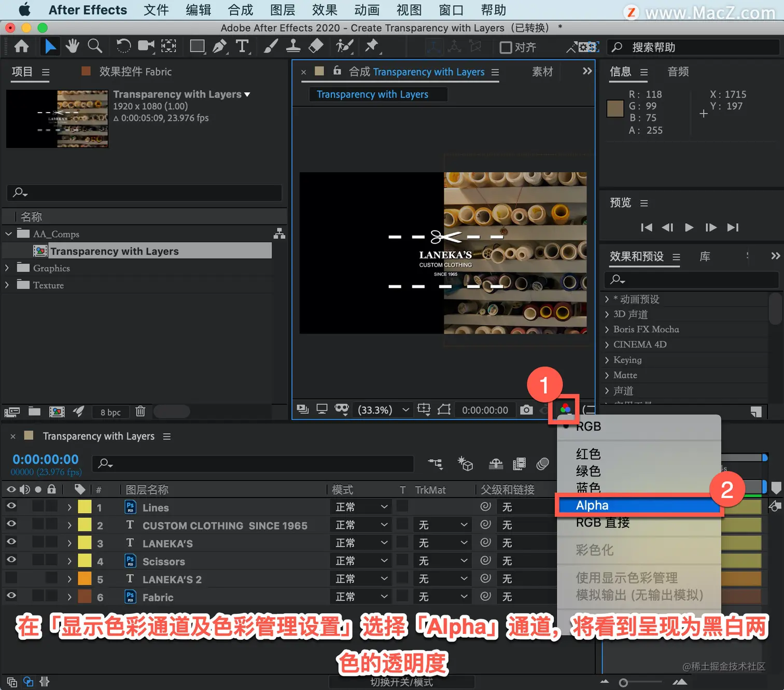Select the Type text tool
The height and width of the screenshot is (690, 784).
tap(242, 47)
